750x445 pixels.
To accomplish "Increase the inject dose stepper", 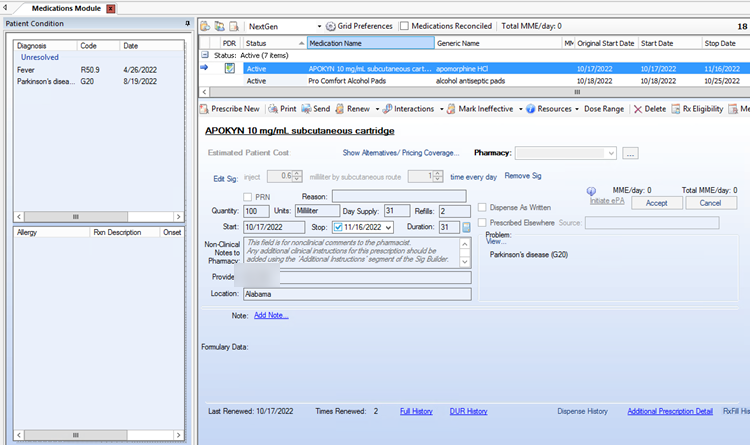I will [x=297, y=173].
